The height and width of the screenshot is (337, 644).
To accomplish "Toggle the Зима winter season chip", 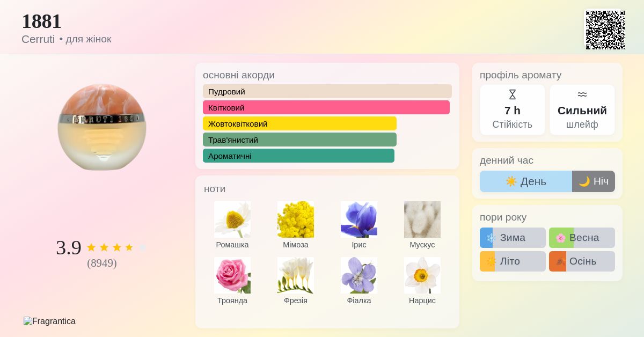I will click(x=513, y=238).
